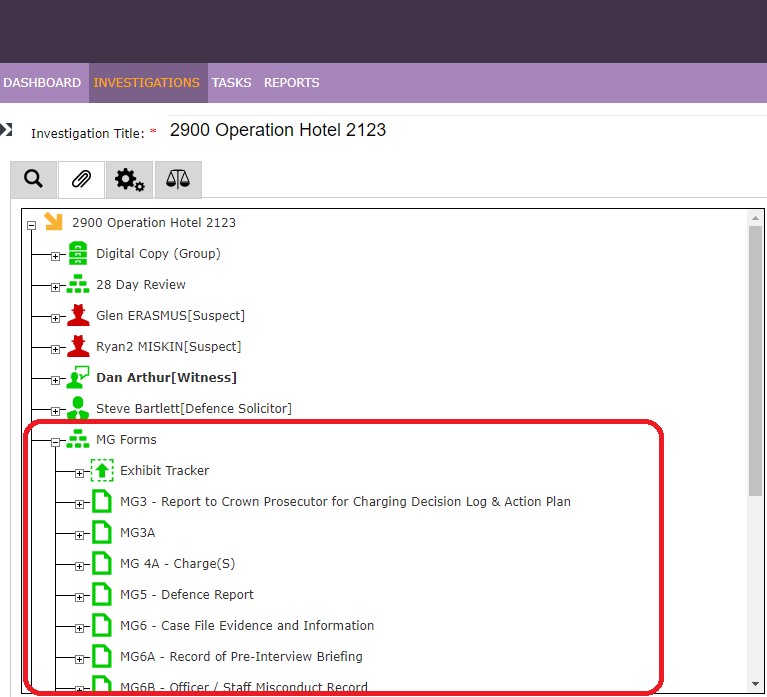This screenshot has width=767, height=697.
Task: Select the paperclip attachments tab
Action: (81, 180)
